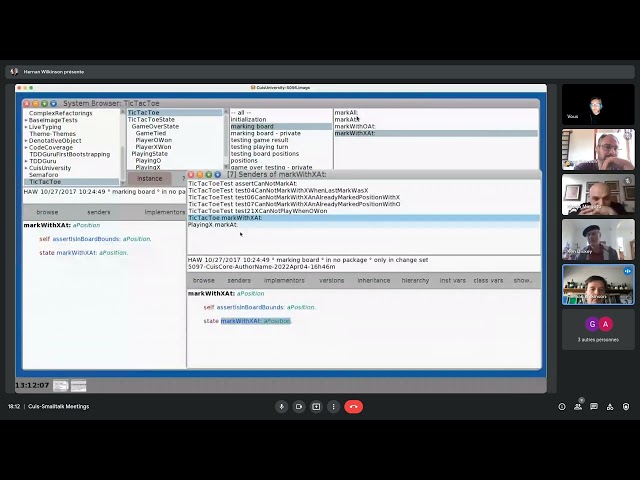Click the green expand button of System Browser

point(44,104)
